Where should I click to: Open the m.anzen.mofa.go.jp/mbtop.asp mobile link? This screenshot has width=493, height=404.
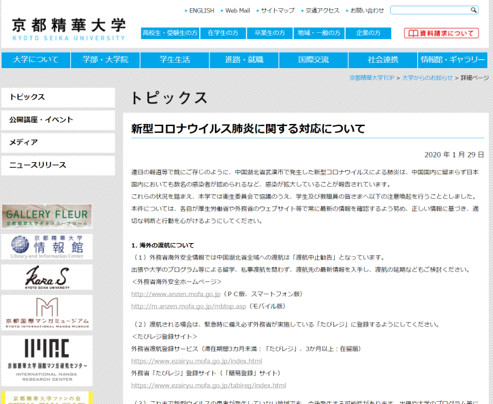click(x=188, y=306)
